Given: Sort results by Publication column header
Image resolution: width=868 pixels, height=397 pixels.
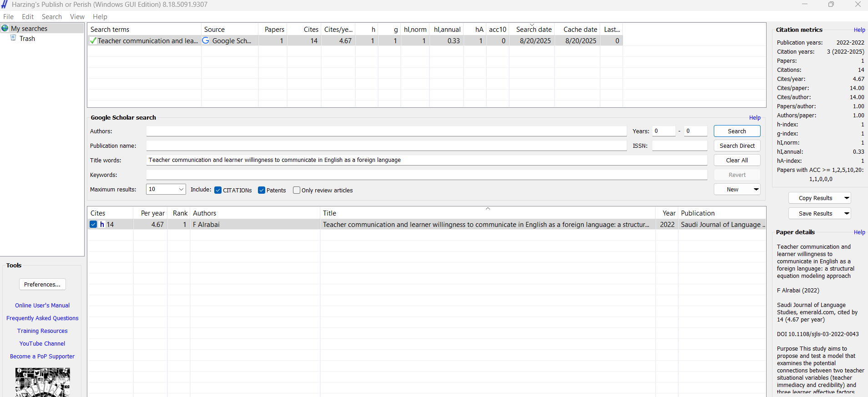Looking at the screenshot, I should tap(722, 213).
